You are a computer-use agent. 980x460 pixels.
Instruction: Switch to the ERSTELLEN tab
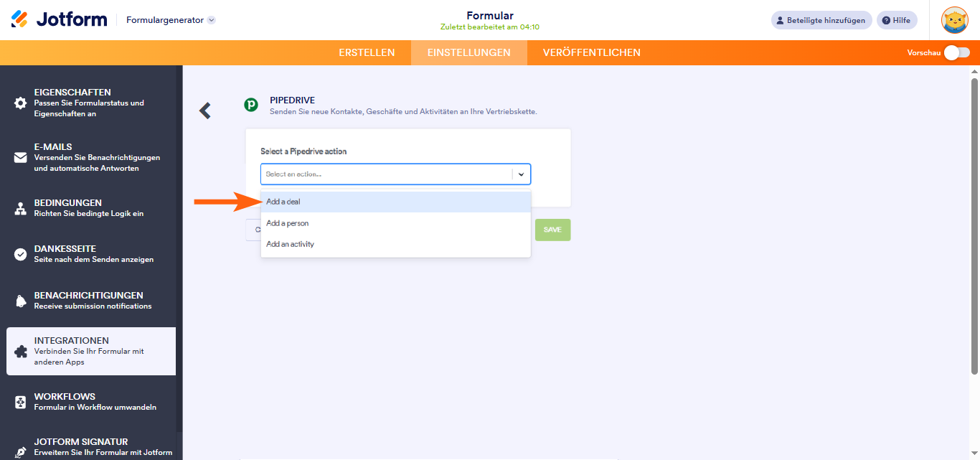coord(367,52)
